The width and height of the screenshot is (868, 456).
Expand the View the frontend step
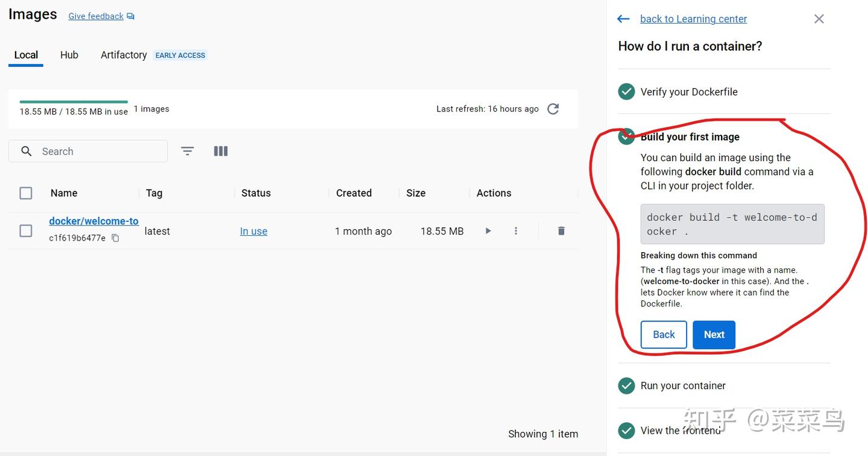click(680, 431)
